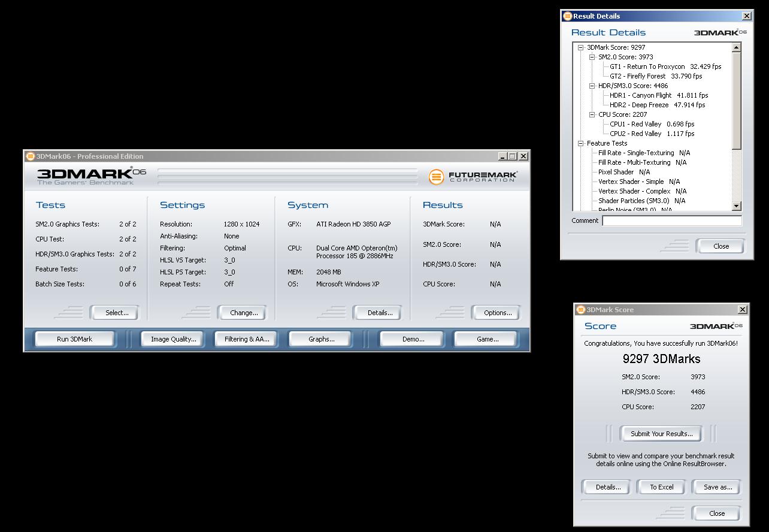Collapse the Feature Tests node
769x532 pixels.
coord(581,143)
